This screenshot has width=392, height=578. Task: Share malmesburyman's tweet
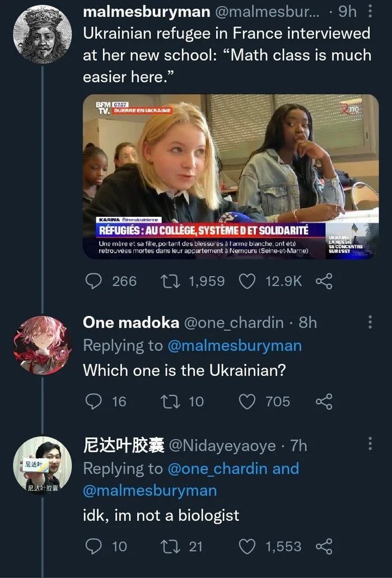[x=324, y=281]
